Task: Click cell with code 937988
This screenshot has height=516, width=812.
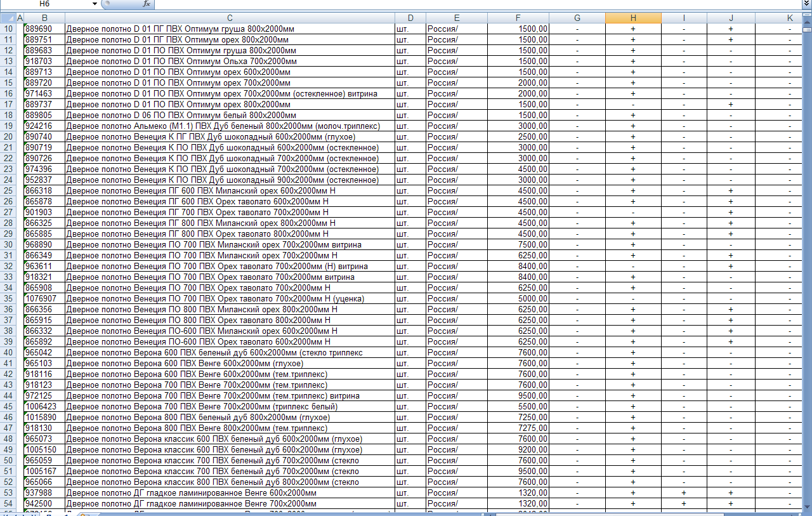Action: [x=44, y=493]
